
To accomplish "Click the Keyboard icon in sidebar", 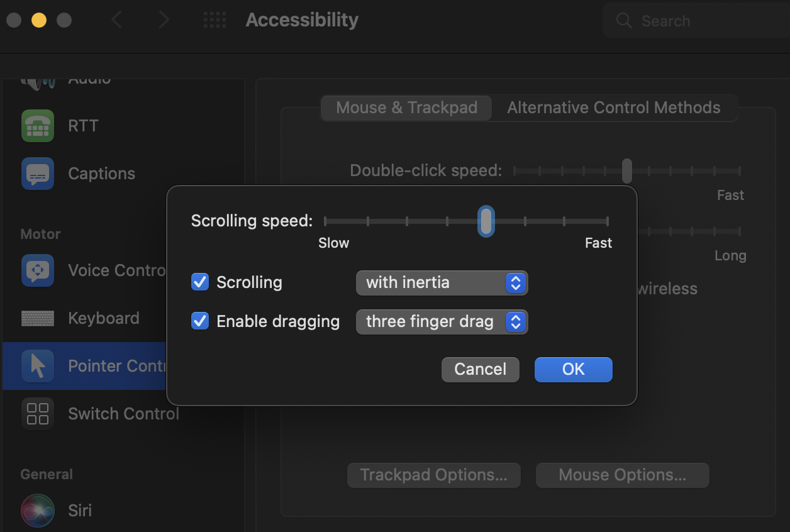I will pyautogui.click(x=38, y=318).
